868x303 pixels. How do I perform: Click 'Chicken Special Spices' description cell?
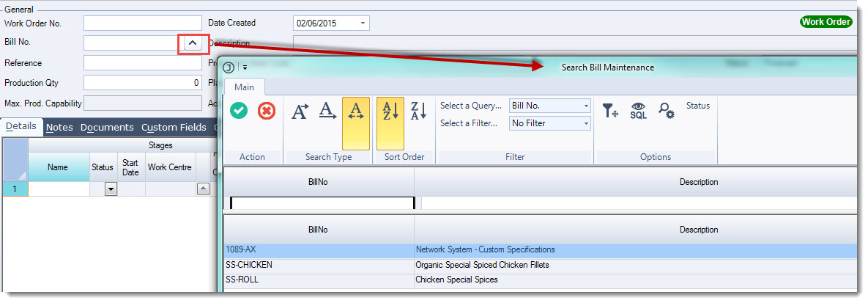click(x=636, y=280)
